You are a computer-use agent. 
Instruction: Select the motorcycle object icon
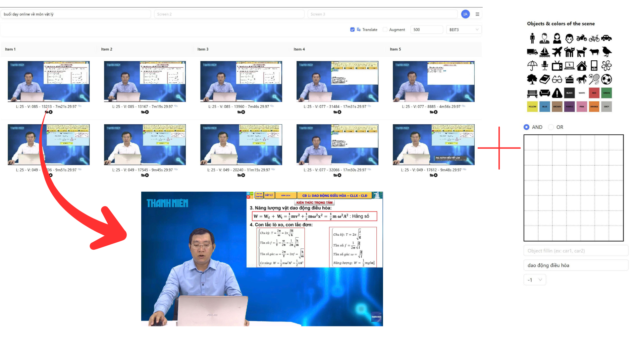coord(582,38)
